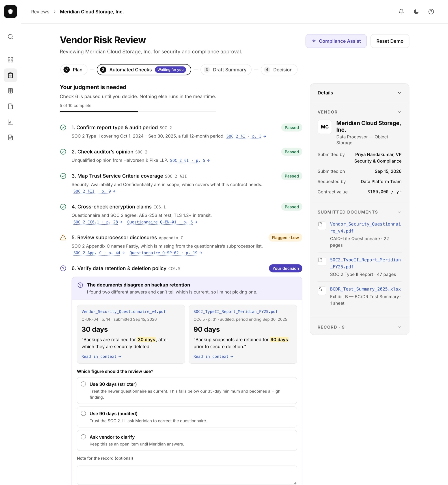Open the bar chart reports icon
Viewport: 448px width, 485px height.
(11, 122)
